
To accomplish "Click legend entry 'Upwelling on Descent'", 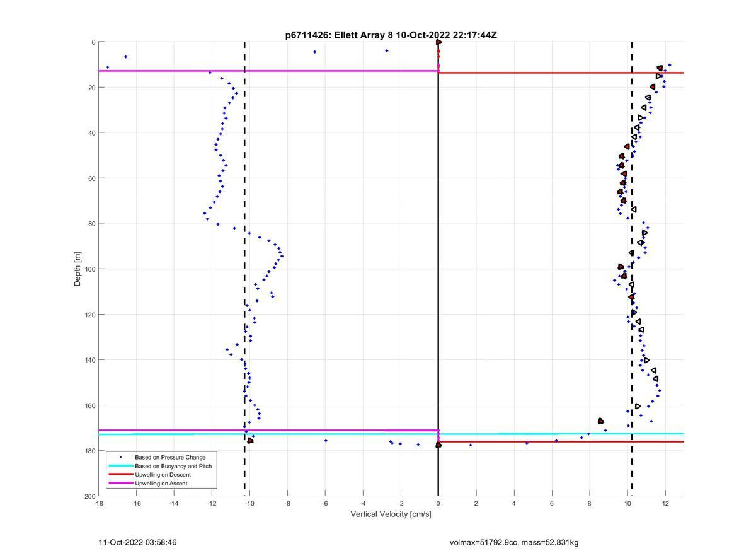I will point(163,475).
